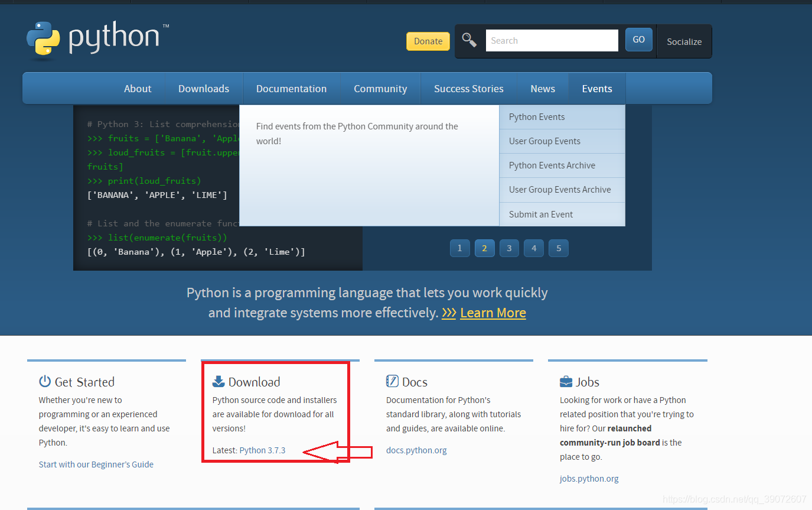Switch to slide 5

[559, 248]
